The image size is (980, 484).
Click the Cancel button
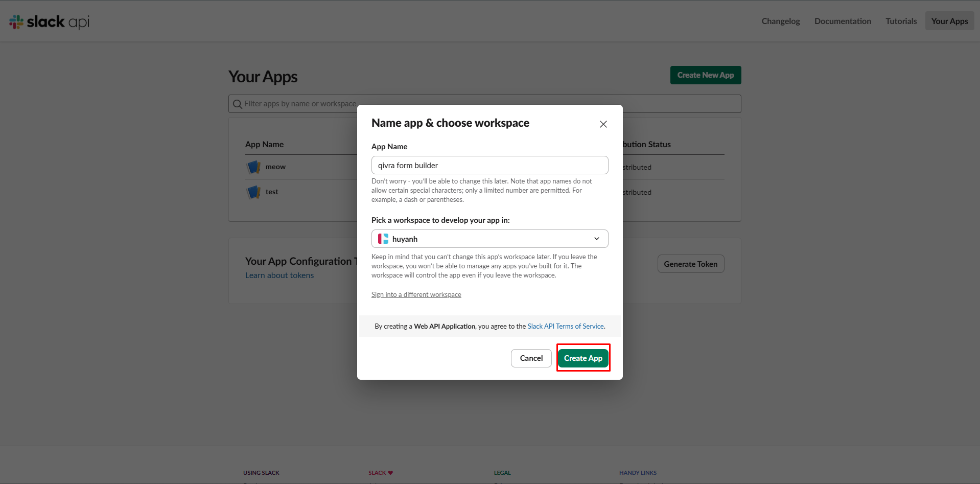531,358
